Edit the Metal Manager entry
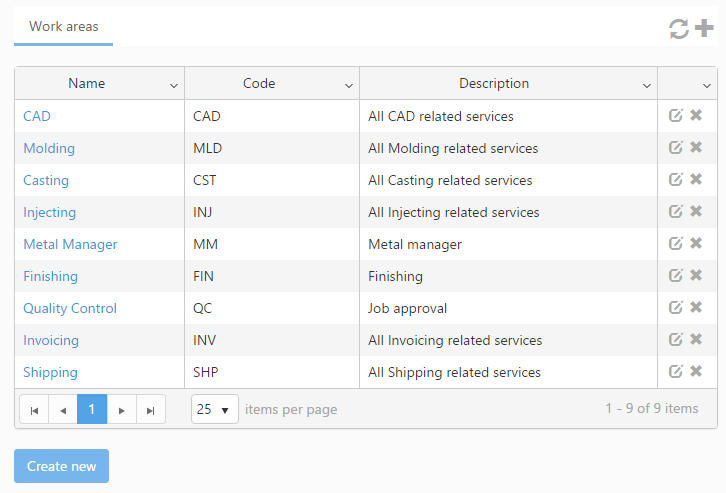The height and width of the screenshot is (493, 726). (676, 244)
